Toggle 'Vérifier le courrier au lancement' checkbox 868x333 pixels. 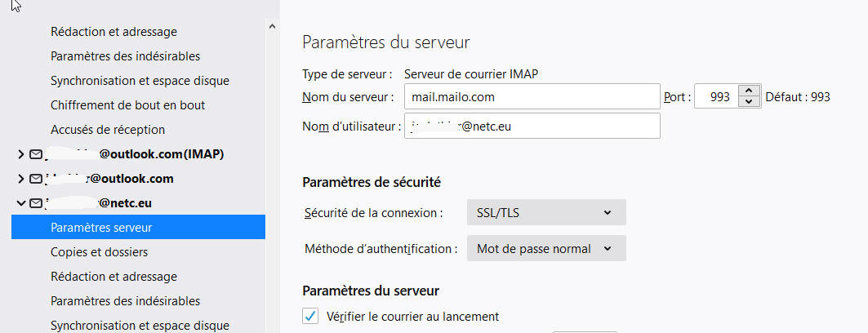point(310,317)
